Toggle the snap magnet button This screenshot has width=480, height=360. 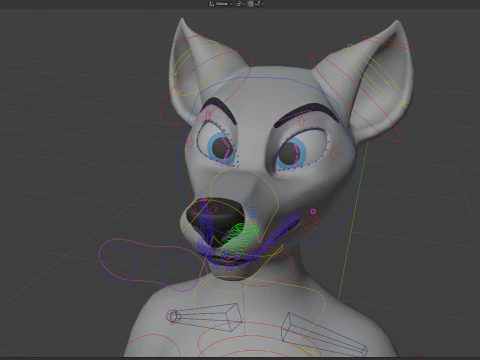[251, 4]
